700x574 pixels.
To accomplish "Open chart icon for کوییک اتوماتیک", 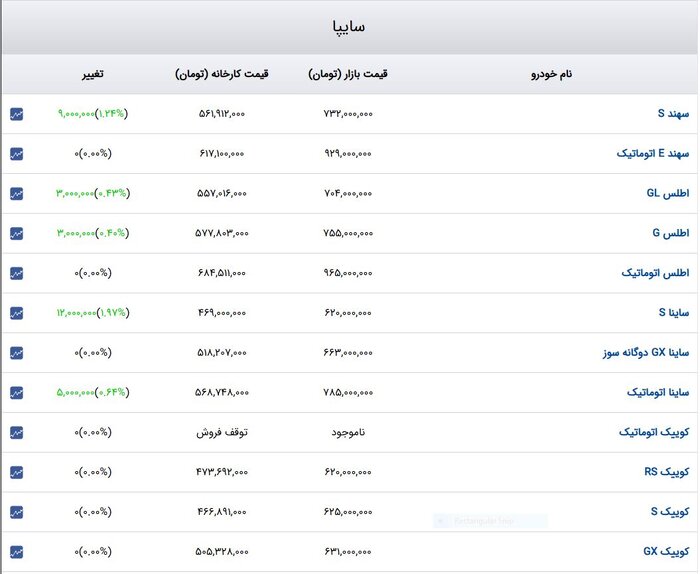I will [16, 433].
